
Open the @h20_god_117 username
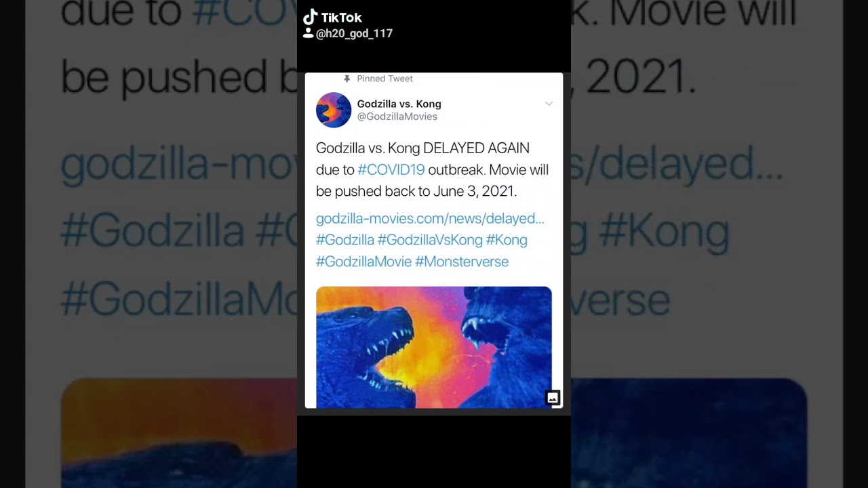point(354,33)
